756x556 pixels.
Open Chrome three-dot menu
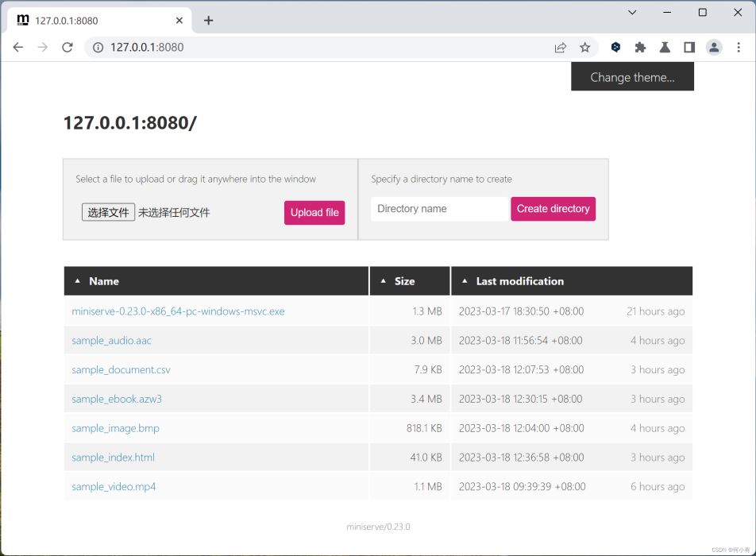(x=739, y=48)
